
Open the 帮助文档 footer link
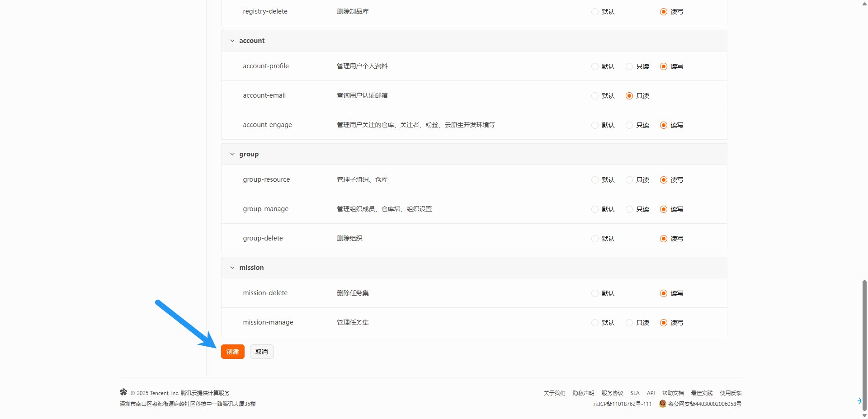click(673, 393)
